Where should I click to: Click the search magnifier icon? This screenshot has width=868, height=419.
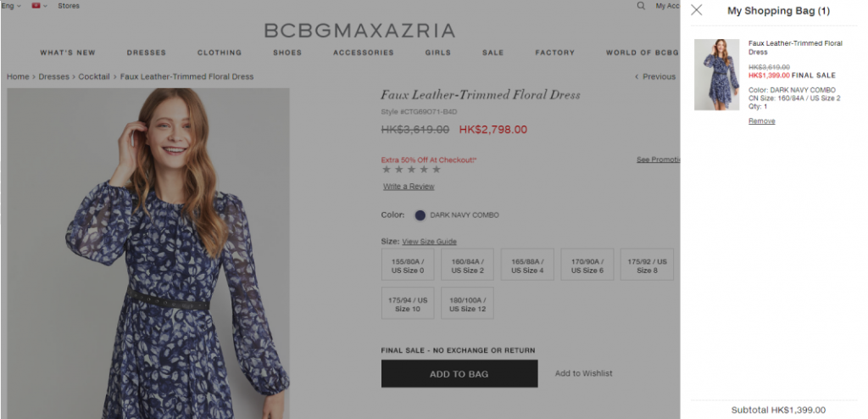(641, 6)
